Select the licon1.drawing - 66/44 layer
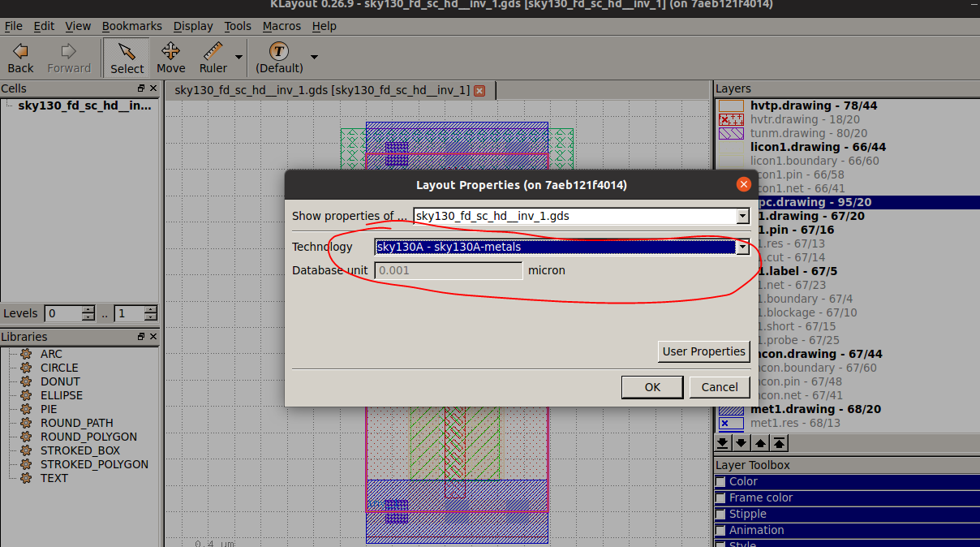The image size is (980, 547). [x=818, y=147]
